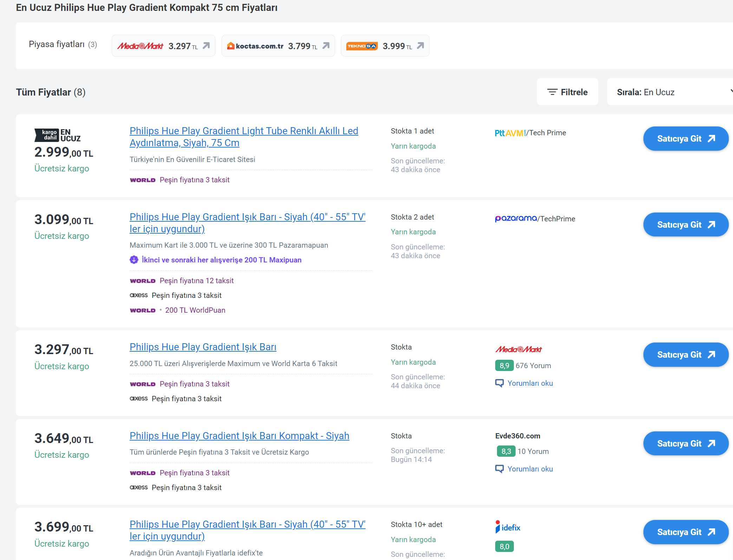733x560 pixels.
Task: Open the idefix Işık Barı Siyah product link
Action: click(x=247, y=530)
